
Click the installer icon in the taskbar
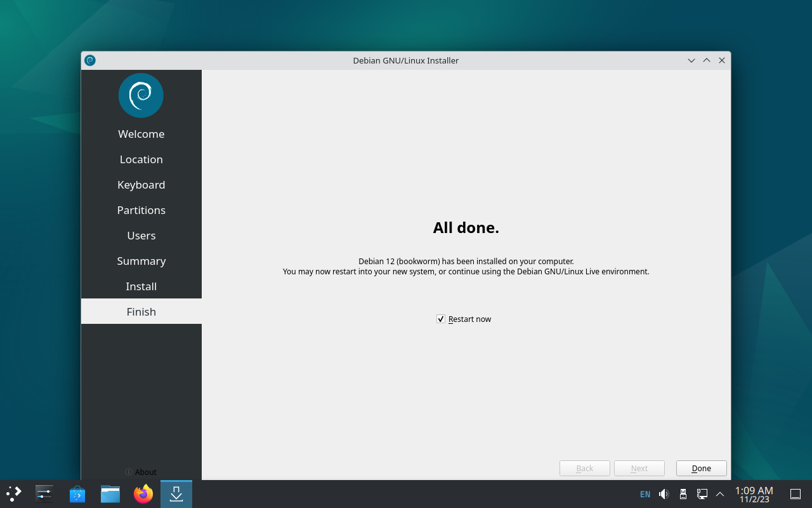176,493
